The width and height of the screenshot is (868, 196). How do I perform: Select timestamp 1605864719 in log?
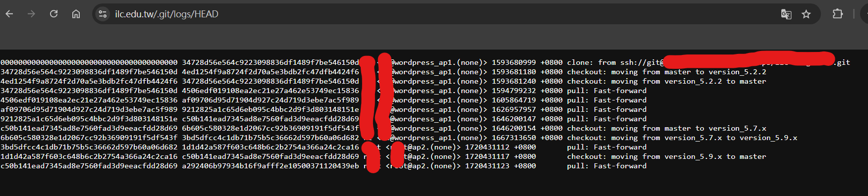tap(514, 100)
